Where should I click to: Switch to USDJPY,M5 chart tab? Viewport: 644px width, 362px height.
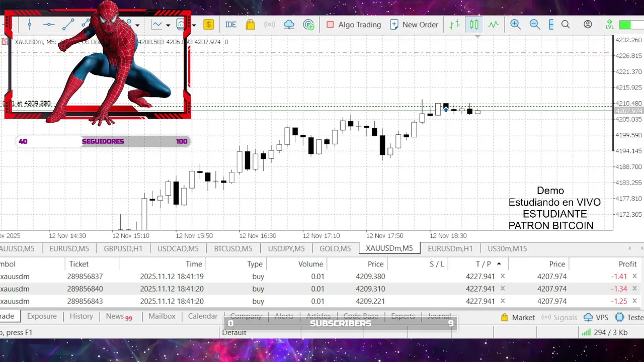286,248
